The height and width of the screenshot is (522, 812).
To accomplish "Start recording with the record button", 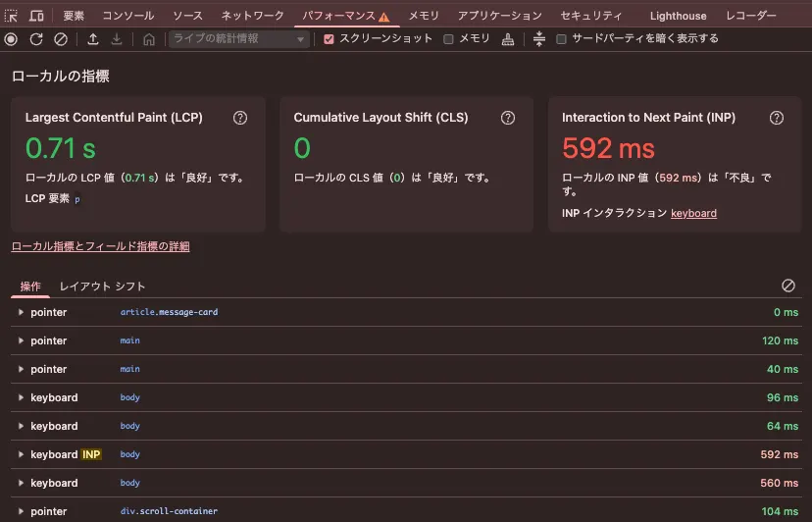I will pos(11,39).
